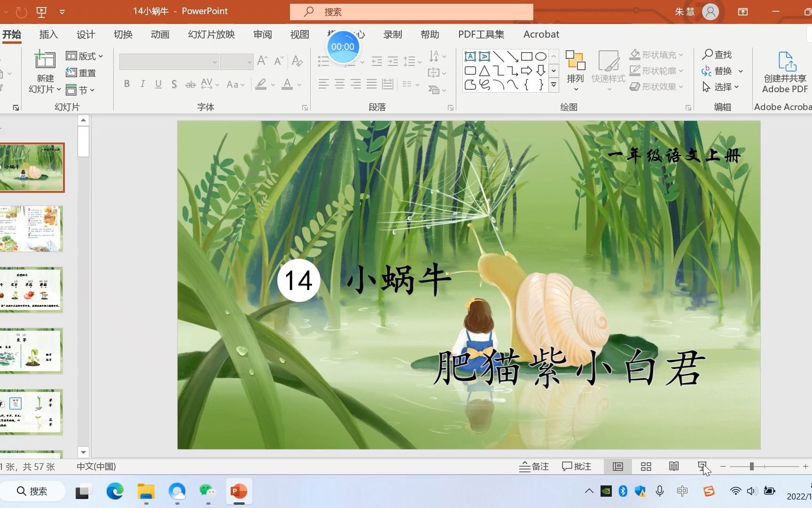The image size is (812, 508).
Task: Toggle Underline formatting
Action: tap(158, 84)
